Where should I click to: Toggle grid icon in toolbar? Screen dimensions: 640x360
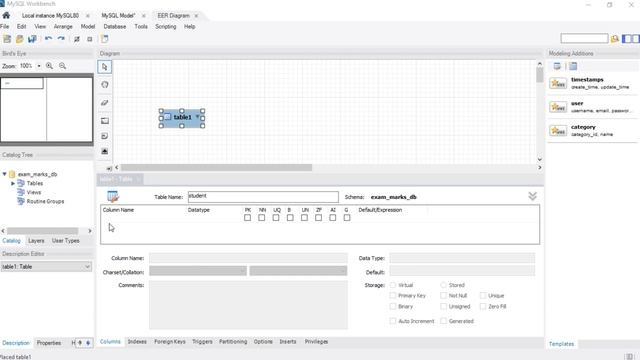click(77, 39)
